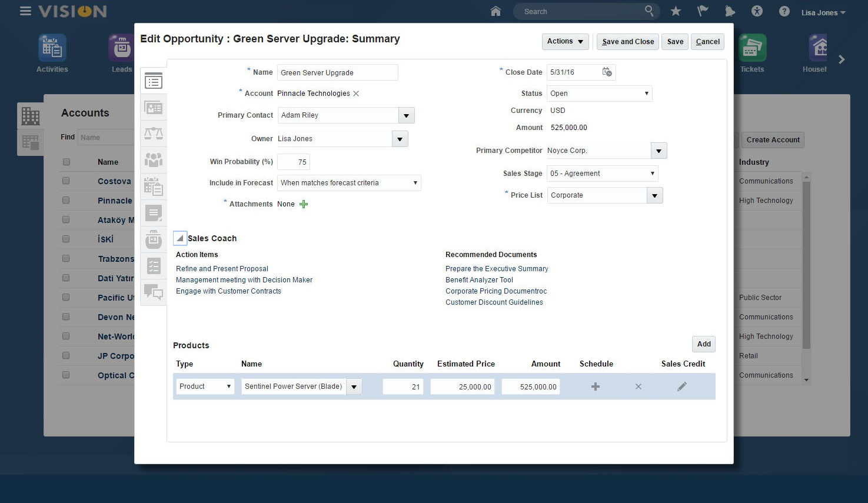Advance springboard with right chevron arrow
The width and height of the screenshot is (868, 503).
click(x=842, y=59)
